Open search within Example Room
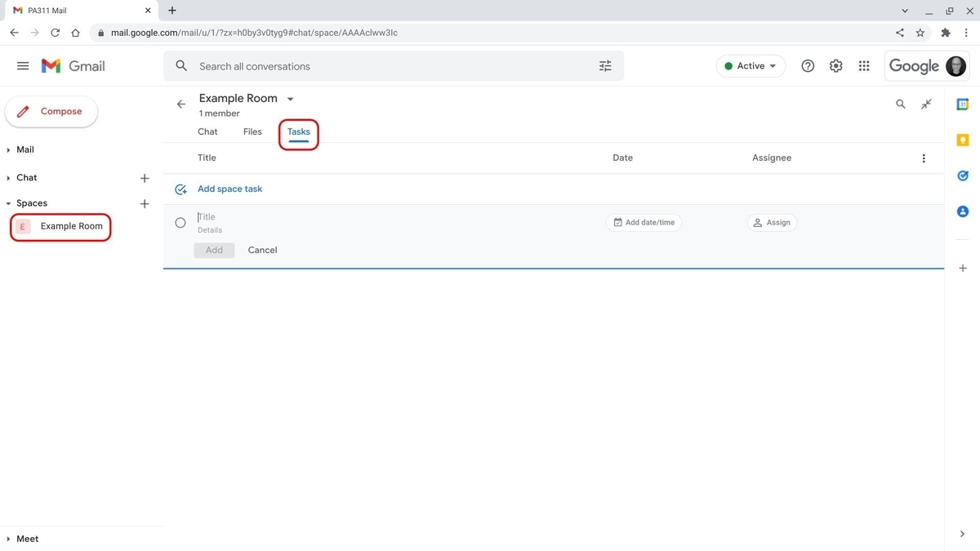The width and height of the screenshot is (980, 551). (x=900, y=104)
